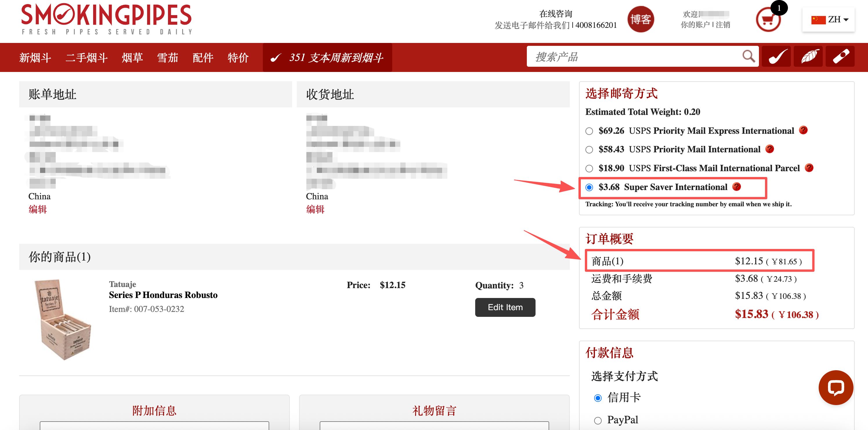Click 注销 logout link
868x430 pixels.
pos(723,25)
